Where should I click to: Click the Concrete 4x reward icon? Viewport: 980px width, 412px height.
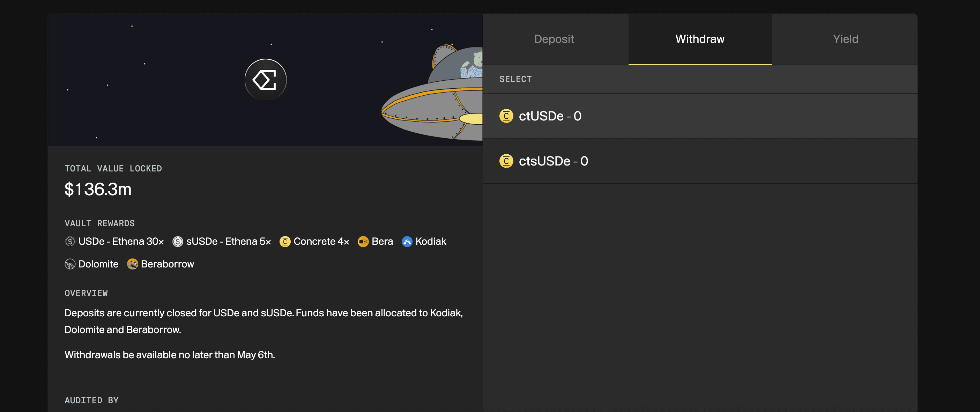pyautogui.click(x=285, y=242)
